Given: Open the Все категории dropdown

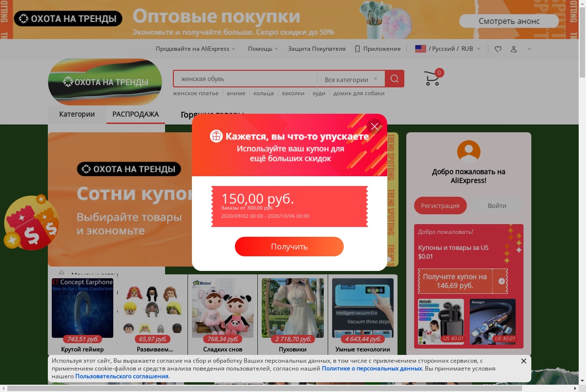Looking at the screenshot, I should [x=351, y=79].
